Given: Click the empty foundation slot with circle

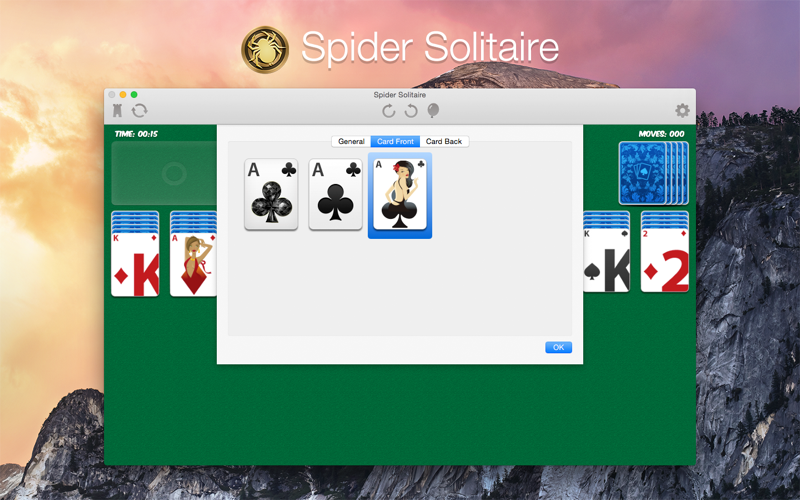Looking at the screenshot, I should (164, 173).
